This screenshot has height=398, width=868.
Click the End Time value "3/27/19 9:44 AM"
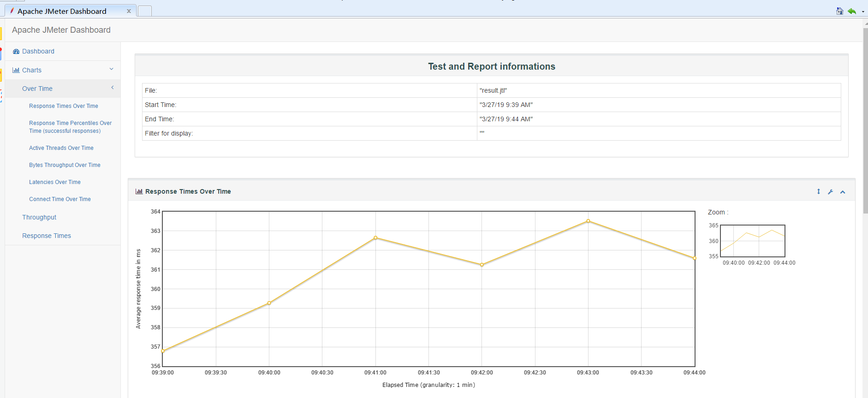click(506, 119)
